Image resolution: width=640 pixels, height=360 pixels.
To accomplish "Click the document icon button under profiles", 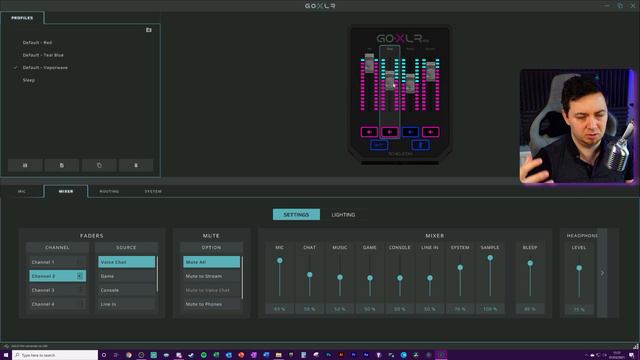I will (62, 165).
